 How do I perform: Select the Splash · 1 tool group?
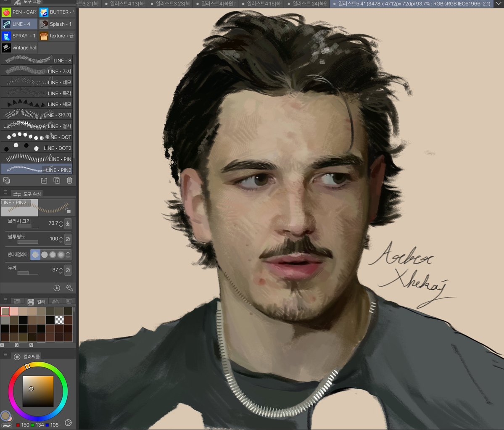point(57,24)
